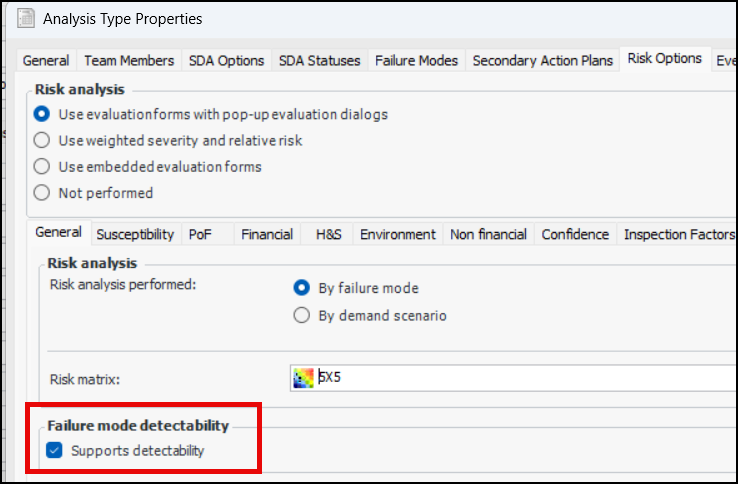This screenshot has height=484, width=738.
Task: Open the Failure Modes tab
Action: pos(416,60)
